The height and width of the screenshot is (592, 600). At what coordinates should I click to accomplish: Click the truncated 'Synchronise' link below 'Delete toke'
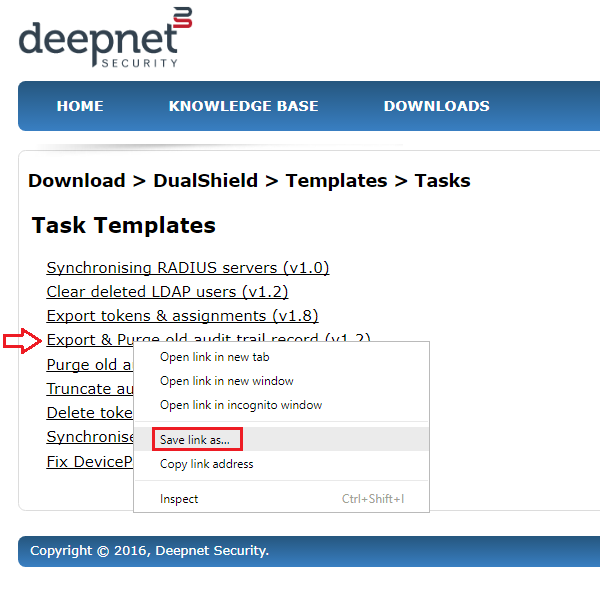(89, 437)
